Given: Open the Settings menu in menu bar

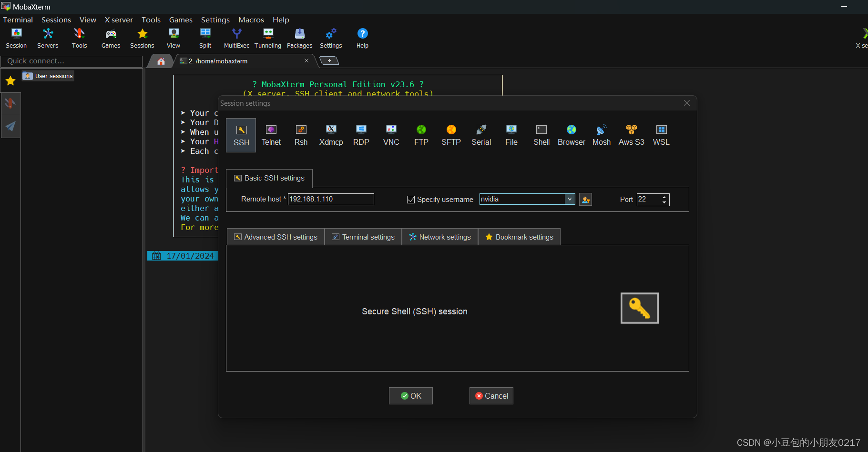Looking at the screenshot, I should point(215,20).
